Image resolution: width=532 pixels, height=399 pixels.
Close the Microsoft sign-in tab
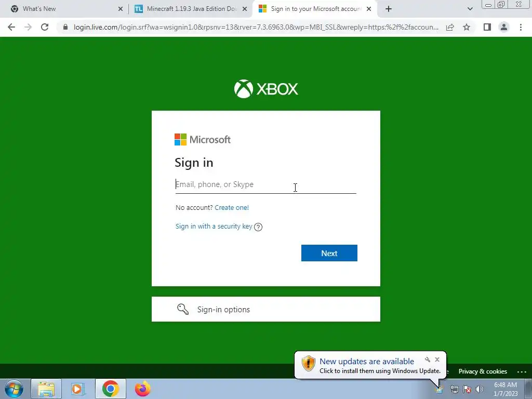click(369, 9)
